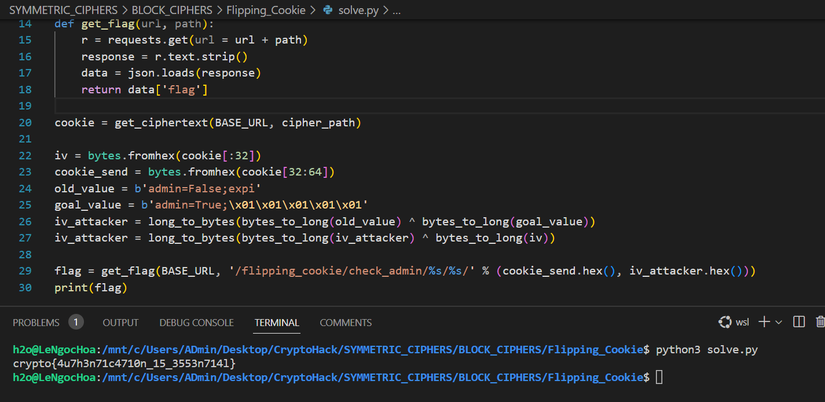Click 'print' on line 30

point(71,288)
